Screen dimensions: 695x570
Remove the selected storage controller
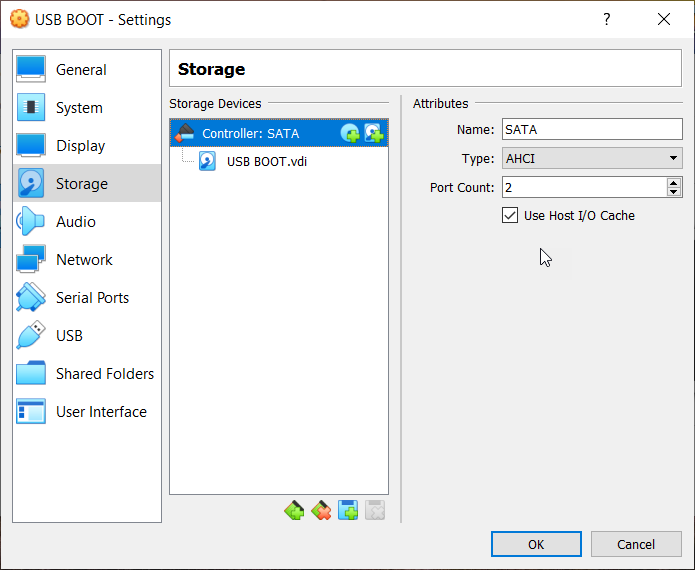click(321, 511)
